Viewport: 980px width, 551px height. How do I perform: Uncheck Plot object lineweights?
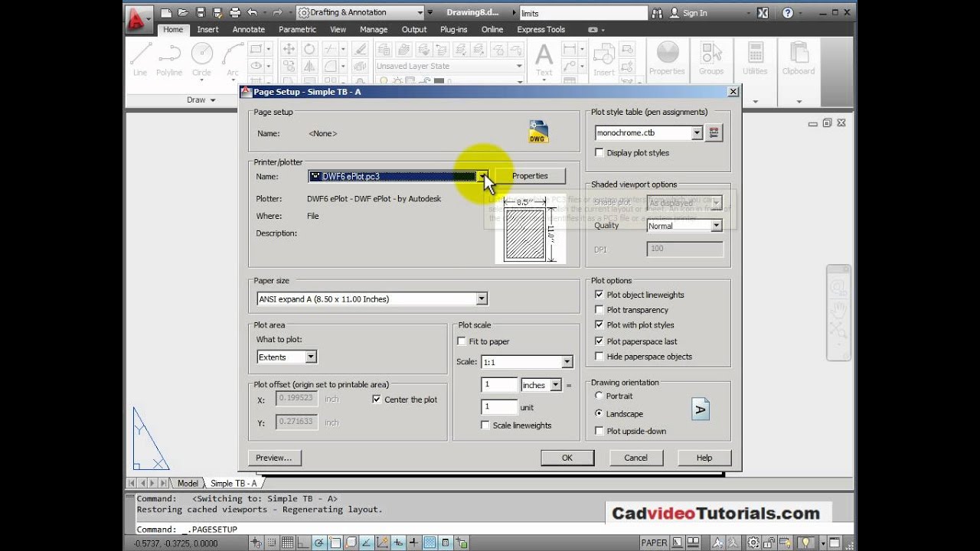coord(599,295)
